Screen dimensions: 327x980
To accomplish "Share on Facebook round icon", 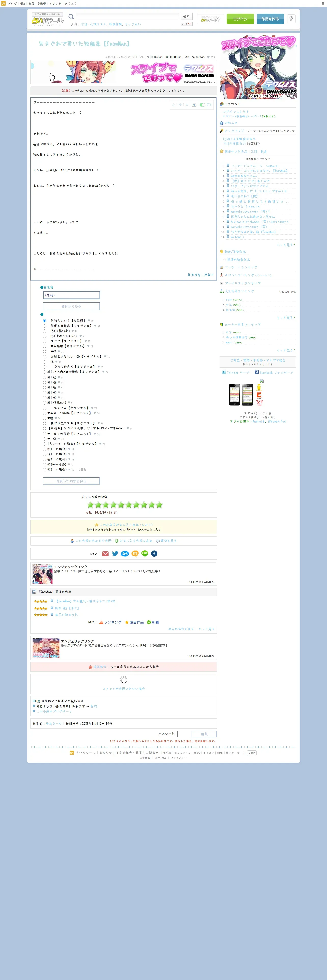I will (x=154, y=554).
